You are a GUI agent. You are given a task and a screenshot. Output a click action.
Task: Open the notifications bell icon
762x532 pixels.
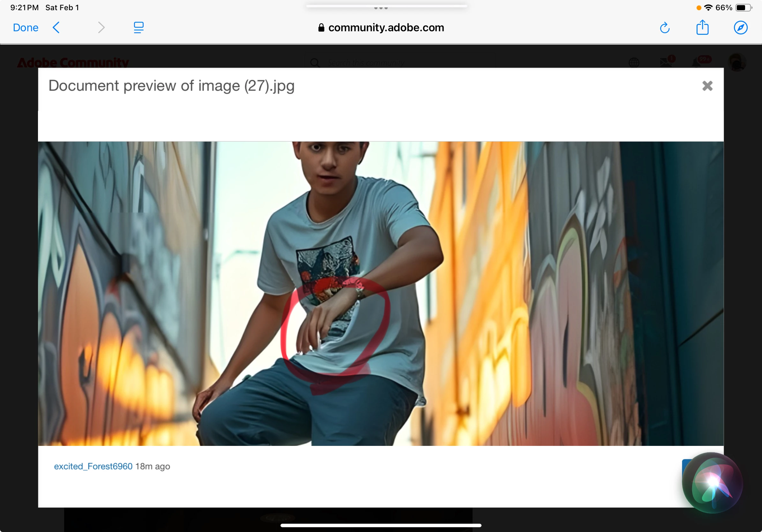click(x=697, y=63)
